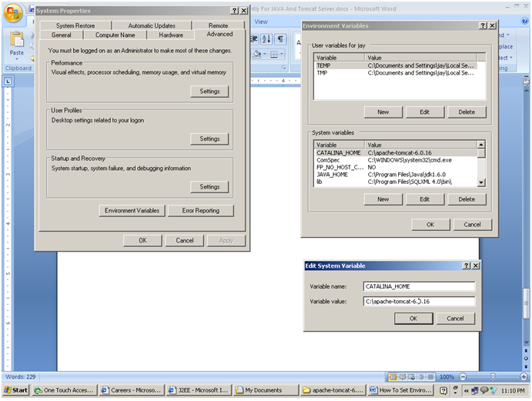Click the Word zoom slider handle
Screen dimensions: 532x401
[493, 376]
